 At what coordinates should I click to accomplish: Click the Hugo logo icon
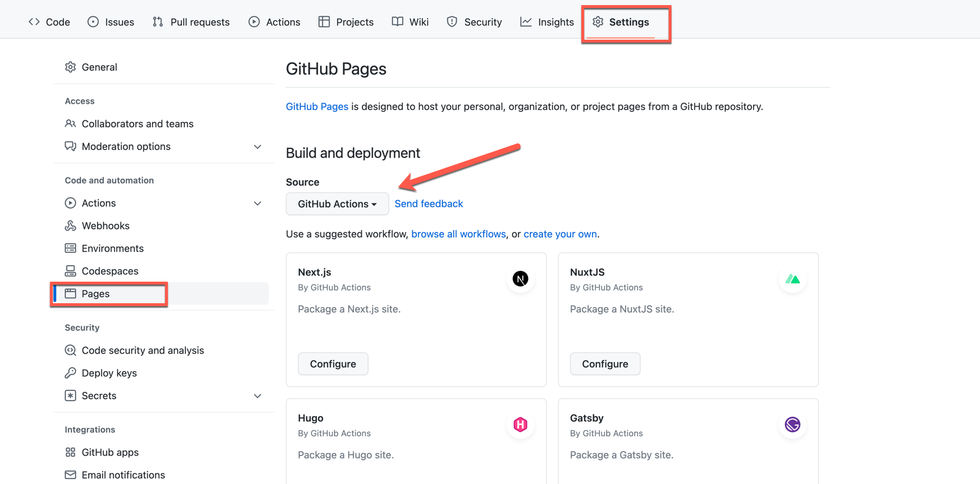[x=520, y=424]
